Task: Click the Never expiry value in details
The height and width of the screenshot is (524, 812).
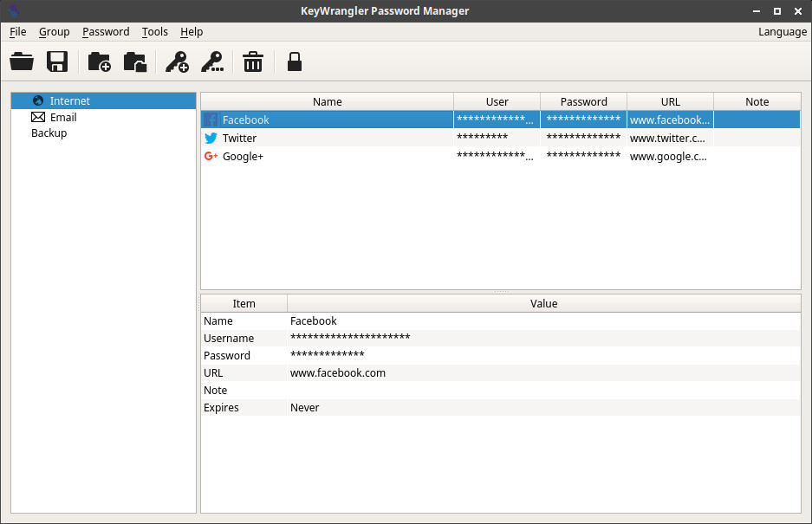Action: tap(304, 407)
